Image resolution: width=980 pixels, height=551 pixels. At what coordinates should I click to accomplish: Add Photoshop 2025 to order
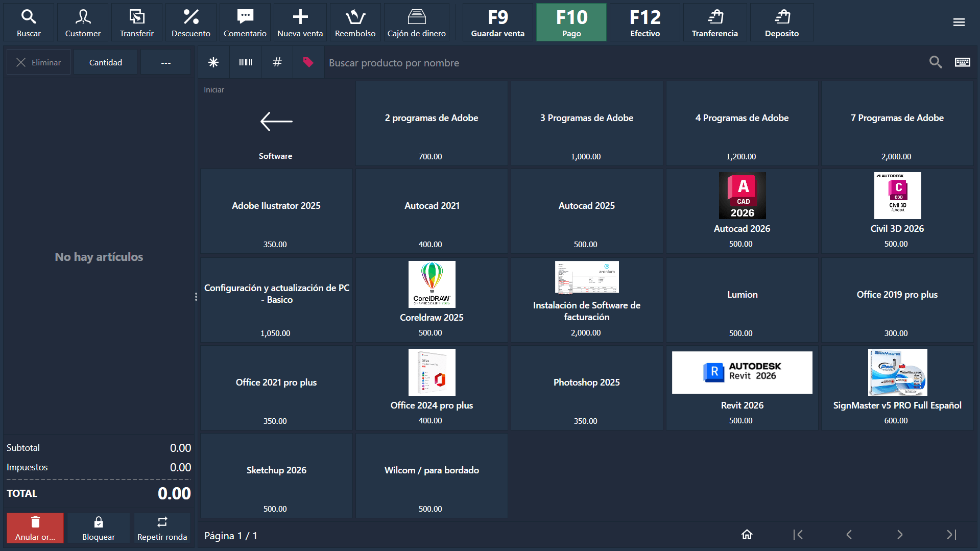587,388
